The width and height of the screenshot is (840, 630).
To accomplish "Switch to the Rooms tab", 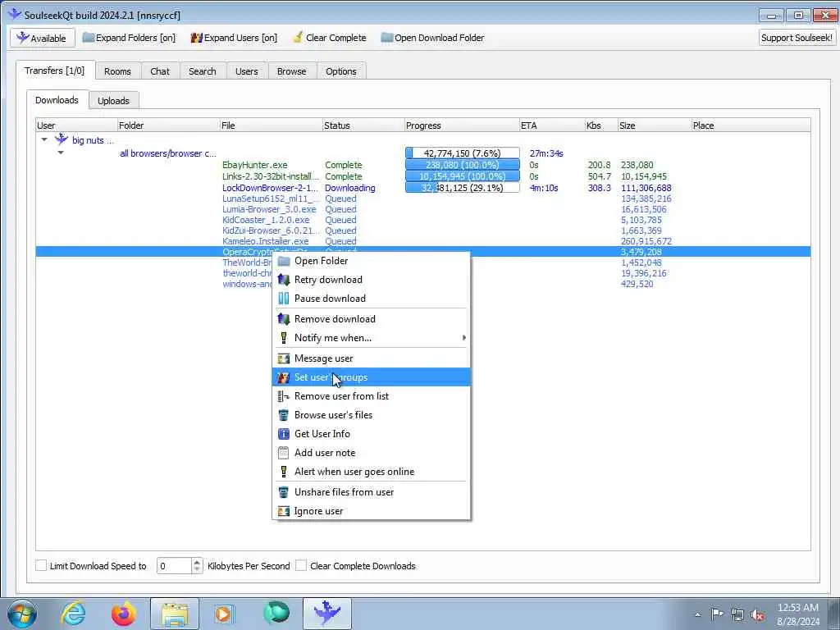I will (117, 71).
